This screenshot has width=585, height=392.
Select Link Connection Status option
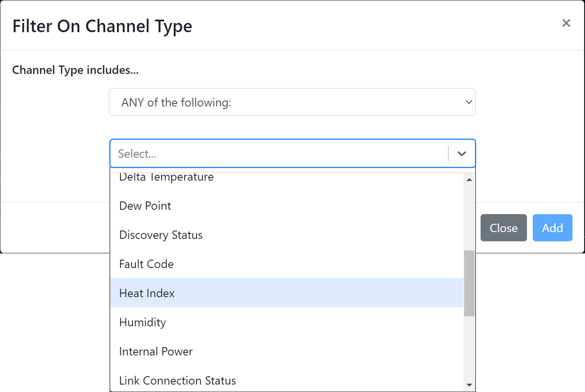177,380
